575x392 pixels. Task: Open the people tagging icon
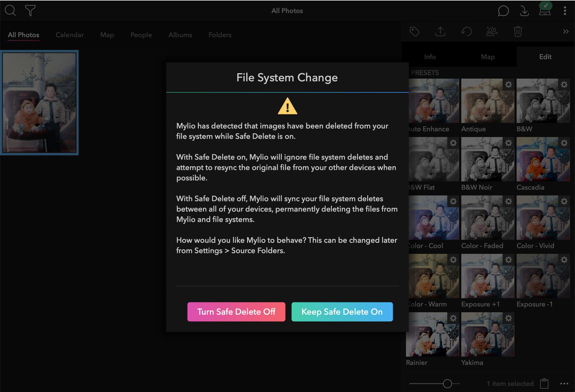(492, 31)
